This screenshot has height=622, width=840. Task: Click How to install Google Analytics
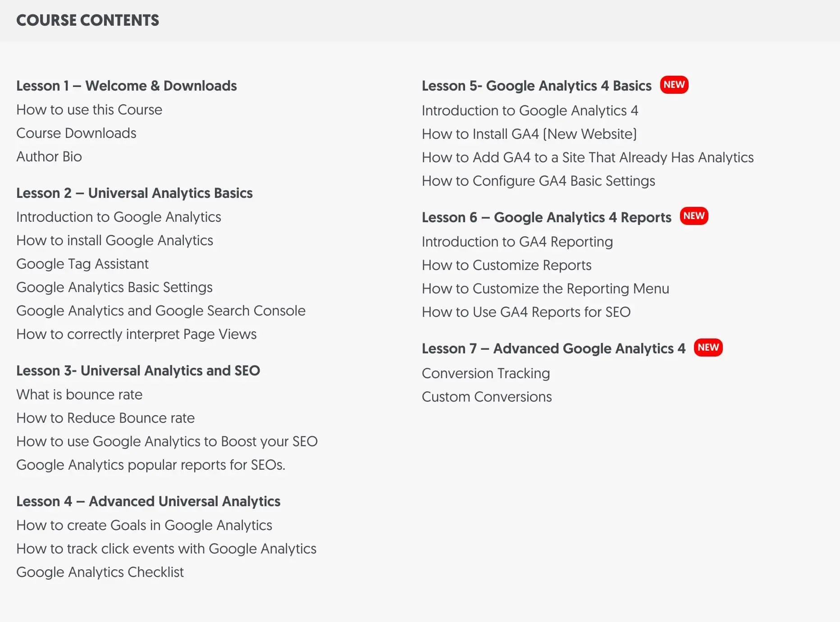coord(114,240)
